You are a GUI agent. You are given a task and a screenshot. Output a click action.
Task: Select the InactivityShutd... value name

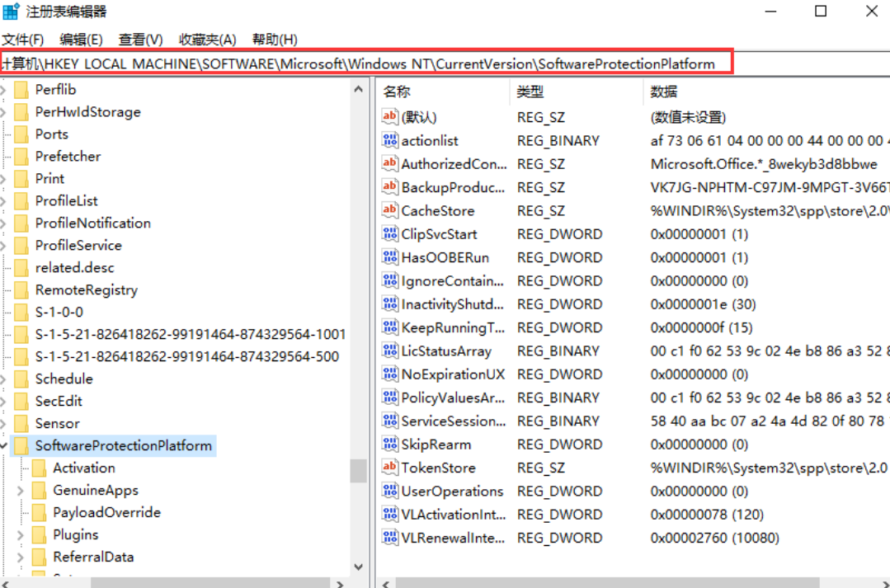[x=452, y=304]
